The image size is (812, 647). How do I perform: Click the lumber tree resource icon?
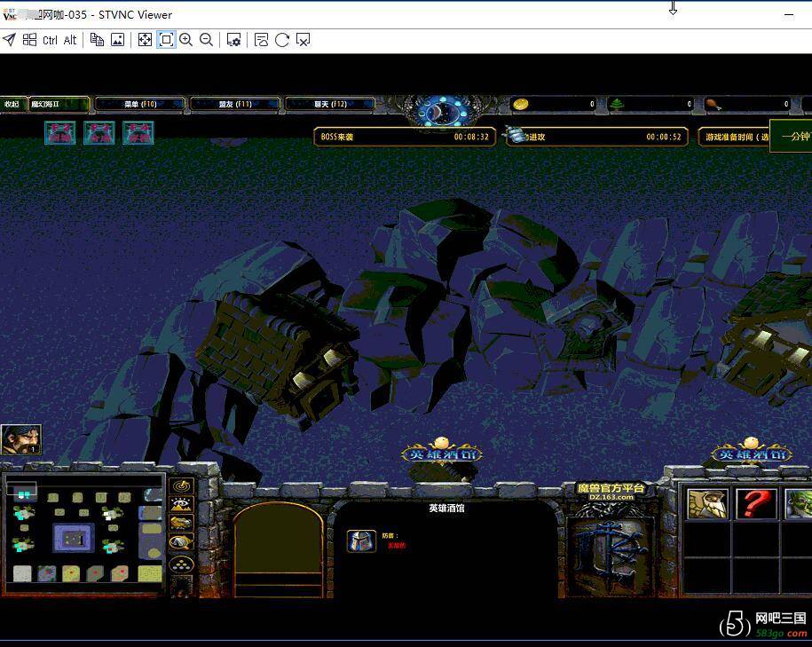coord(617,104)
